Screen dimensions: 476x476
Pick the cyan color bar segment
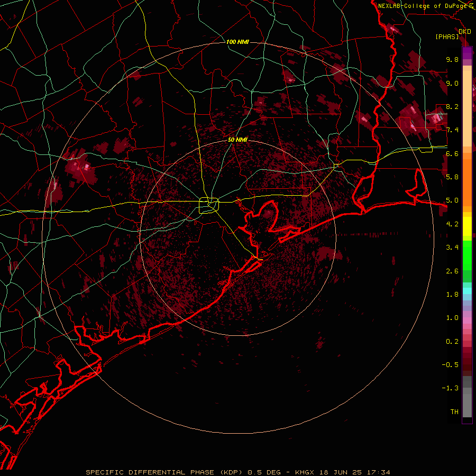tap(467, 291)
